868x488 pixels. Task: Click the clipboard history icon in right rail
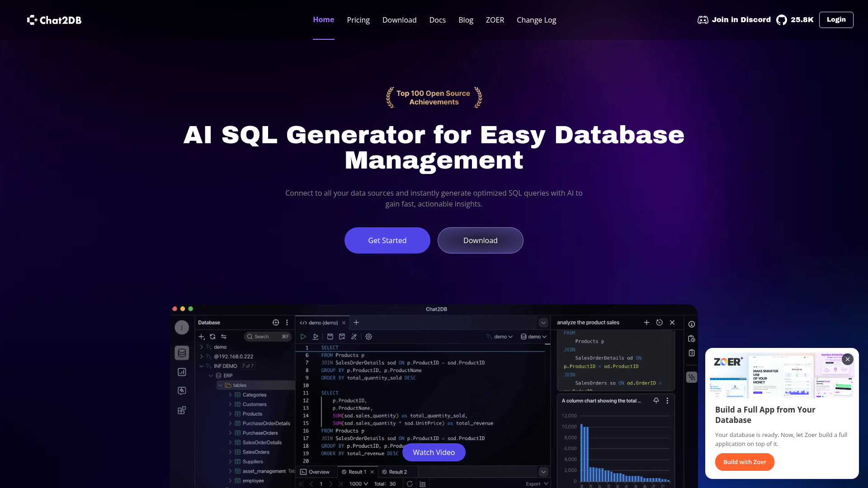pos(692,338)
